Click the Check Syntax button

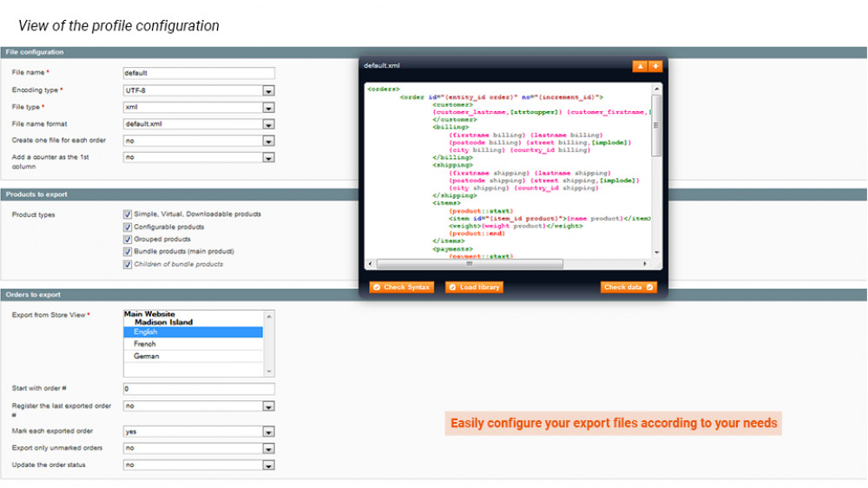[401, 287]
